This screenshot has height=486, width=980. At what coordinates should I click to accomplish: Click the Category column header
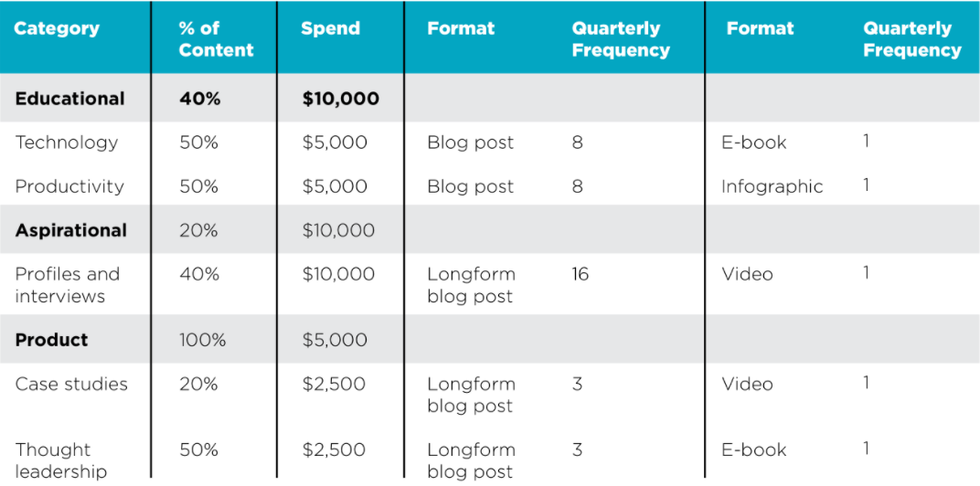(57, 28)
